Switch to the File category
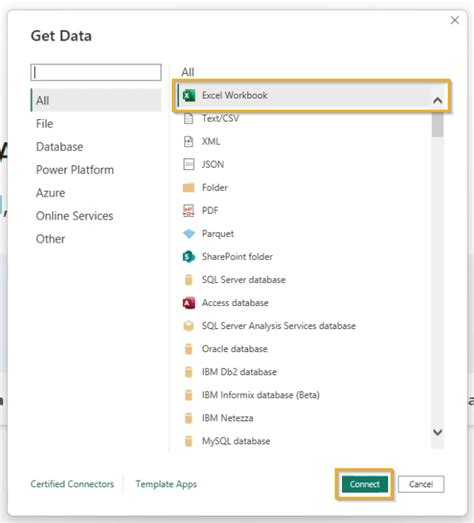The width and height of the screenshot is (474, 523). coord(44,124)
